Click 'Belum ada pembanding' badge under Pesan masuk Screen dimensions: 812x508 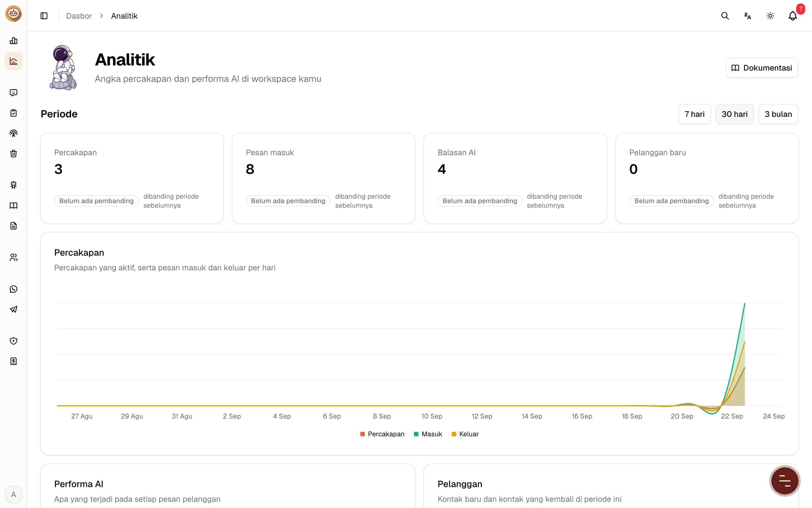288,201
